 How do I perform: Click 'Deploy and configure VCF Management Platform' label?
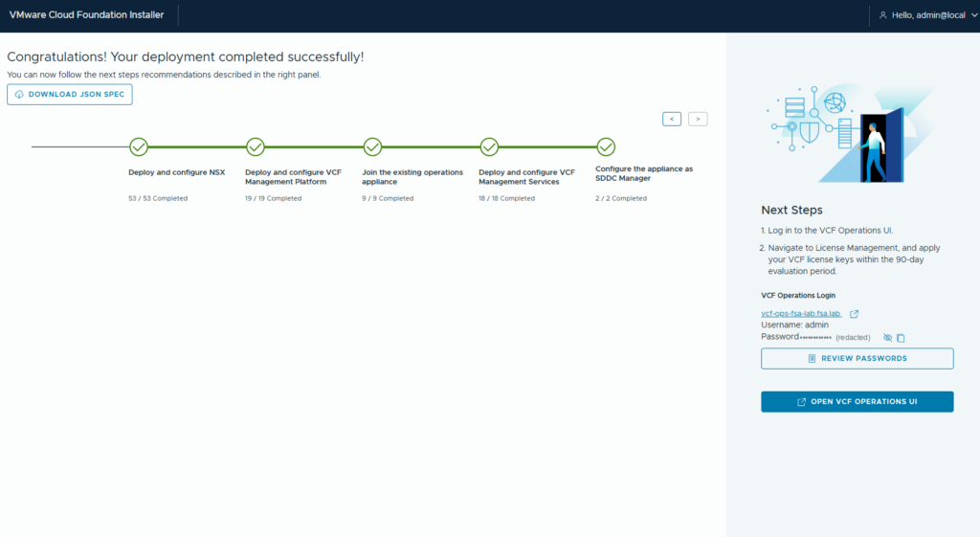coord(293,177)
